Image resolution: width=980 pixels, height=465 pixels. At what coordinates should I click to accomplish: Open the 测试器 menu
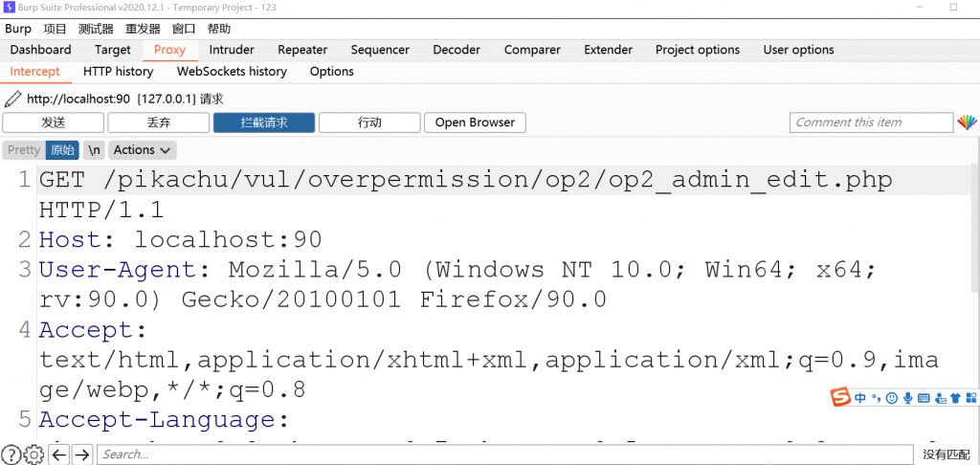click(x=96, y=29)
